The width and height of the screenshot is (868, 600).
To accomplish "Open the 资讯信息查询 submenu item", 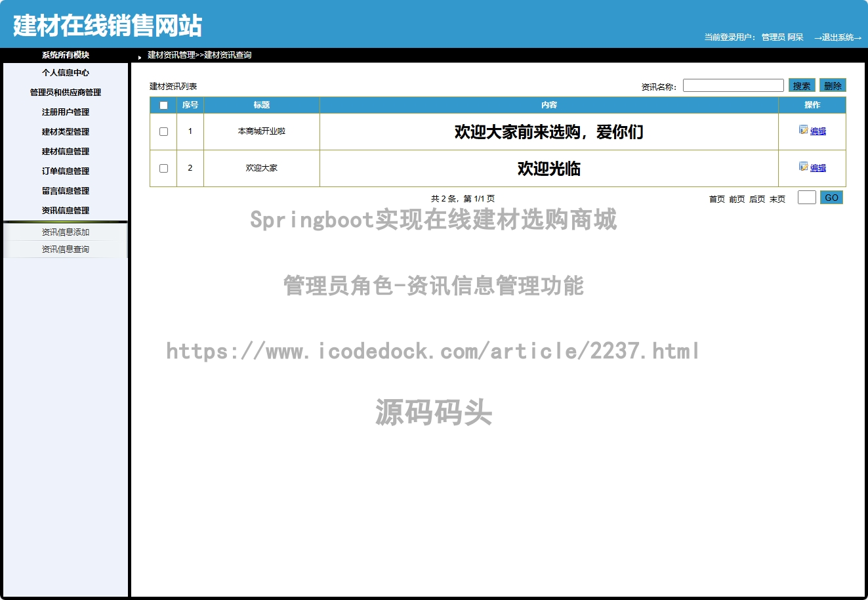I will [66, 249].
